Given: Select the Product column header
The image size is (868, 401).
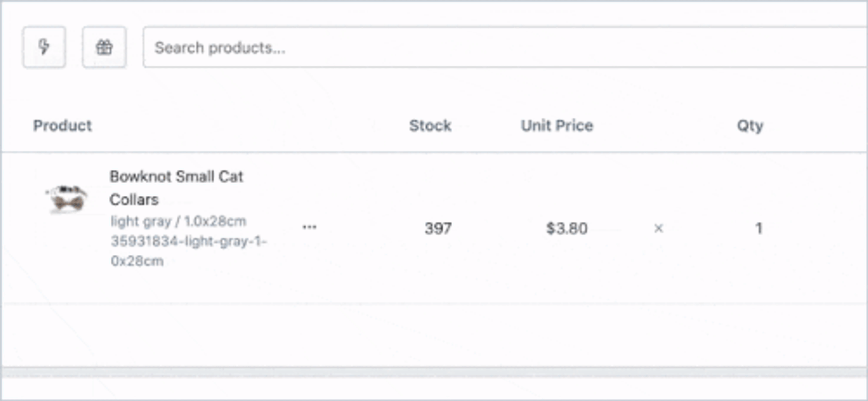Looking at the screenshot, I should pyautogui.click(x=62, y=126).
